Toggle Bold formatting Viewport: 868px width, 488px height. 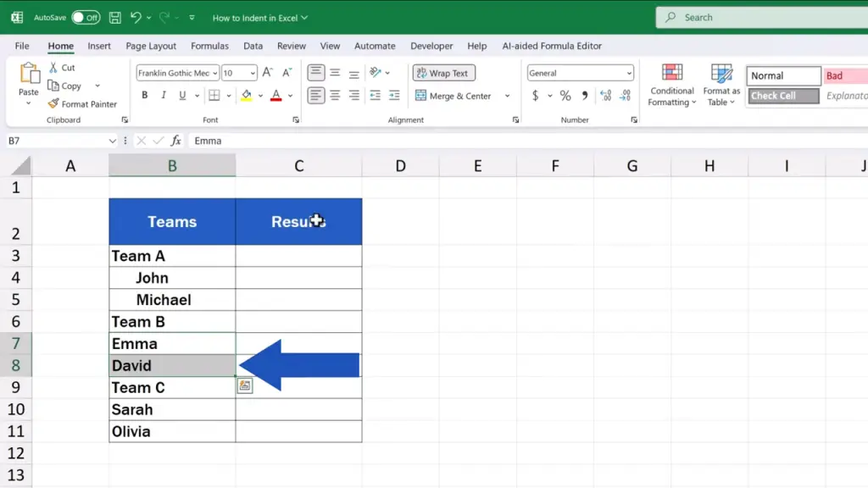pos(145,96)
